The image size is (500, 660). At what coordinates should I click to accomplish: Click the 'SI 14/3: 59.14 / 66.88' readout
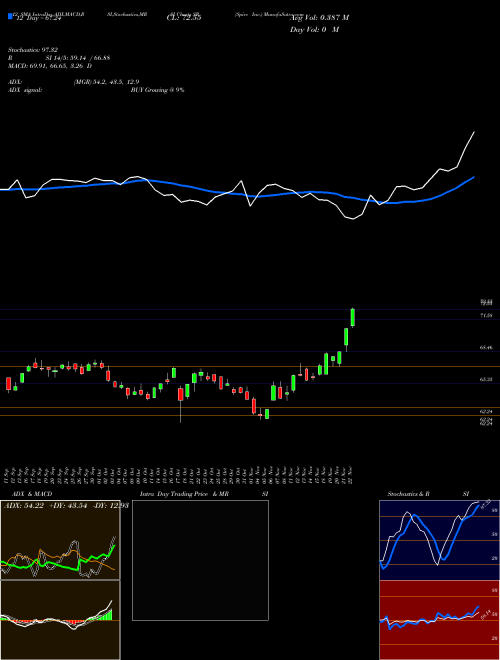point(78,58)
